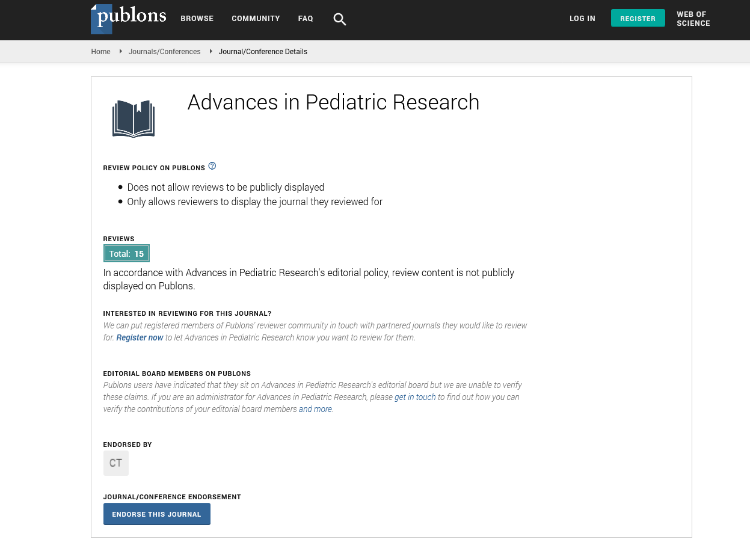Go to the FAQ page
The width and height of the screenshot is (750, 560).
pyautogui.click(x=306, y=19)
